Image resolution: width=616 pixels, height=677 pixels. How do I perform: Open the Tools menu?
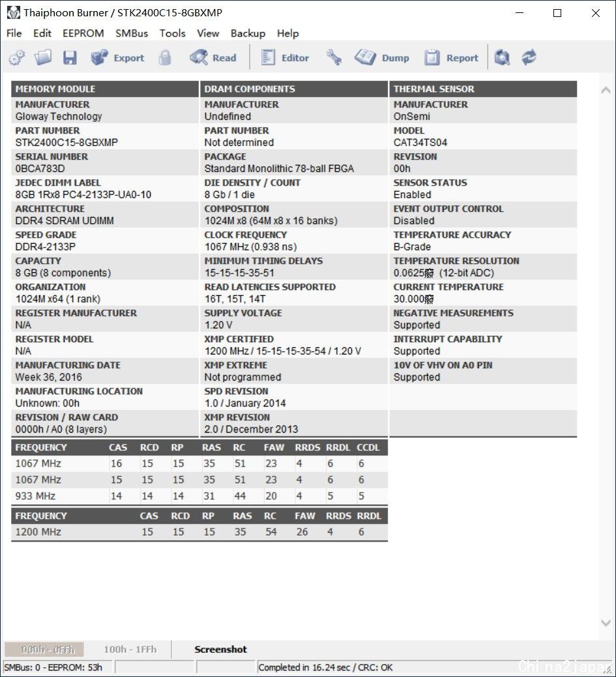click(172, 33)
